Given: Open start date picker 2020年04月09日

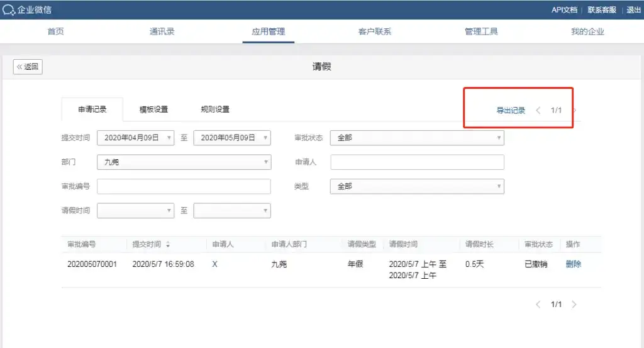Looking at the screenshot, I should pyautogui.click(x=135, y=138).
